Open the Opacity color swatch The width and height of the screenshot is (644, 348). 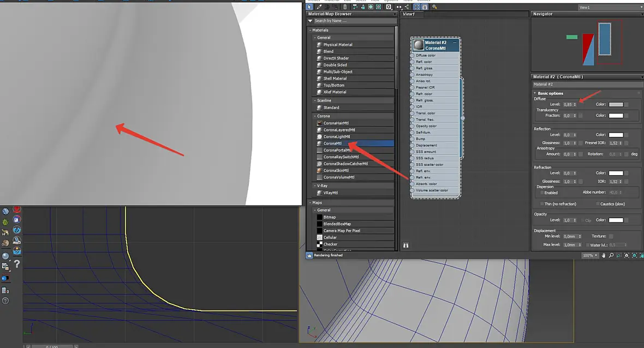click(616, 220)
